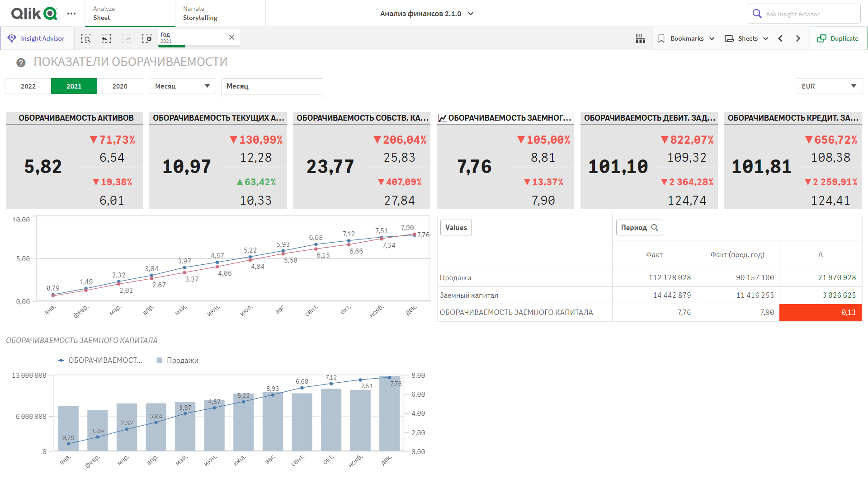The height and width of the screenshot is (488, 868).
Task: Click the help question mark icon
Action: [21, 63]
